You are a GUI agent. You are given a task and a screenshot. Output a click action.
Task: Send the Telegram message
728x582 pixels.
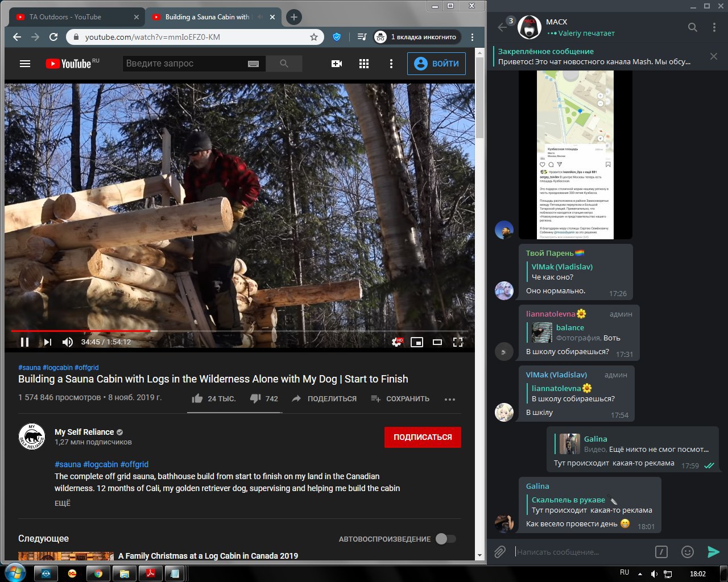(x=713, y=552)
